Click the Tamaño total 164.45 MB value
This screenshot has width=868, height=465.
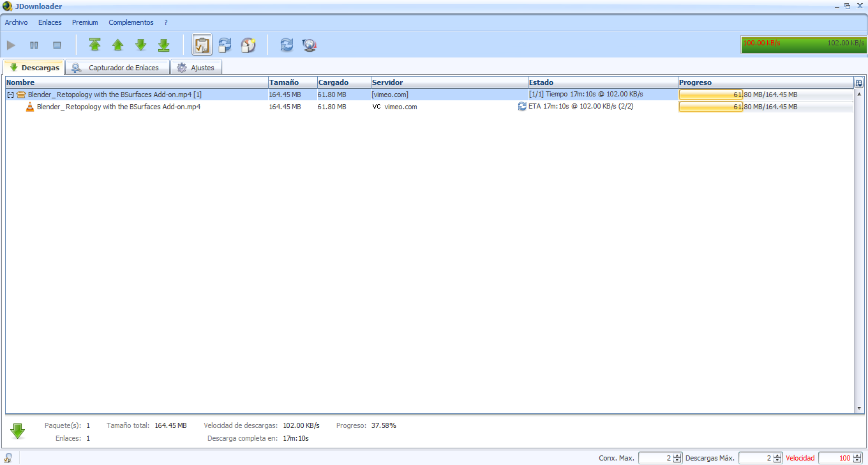point(170,425)
